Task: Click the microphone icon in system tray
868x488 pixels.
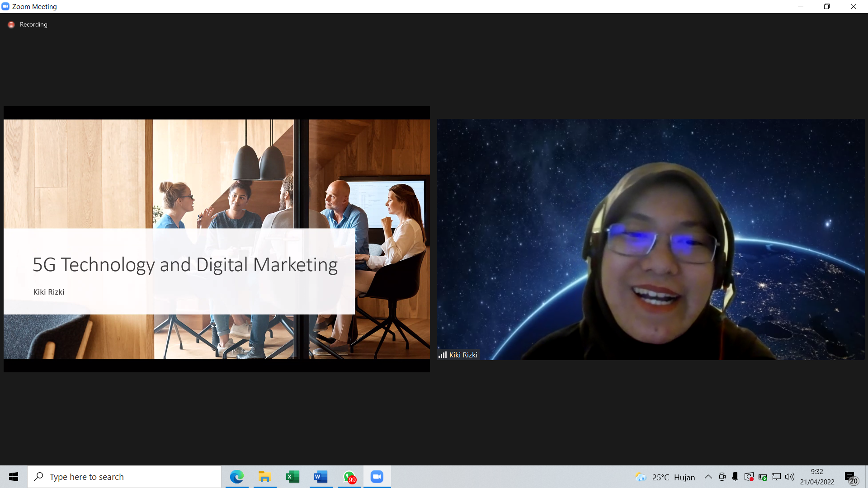Action: click(735, 477)
